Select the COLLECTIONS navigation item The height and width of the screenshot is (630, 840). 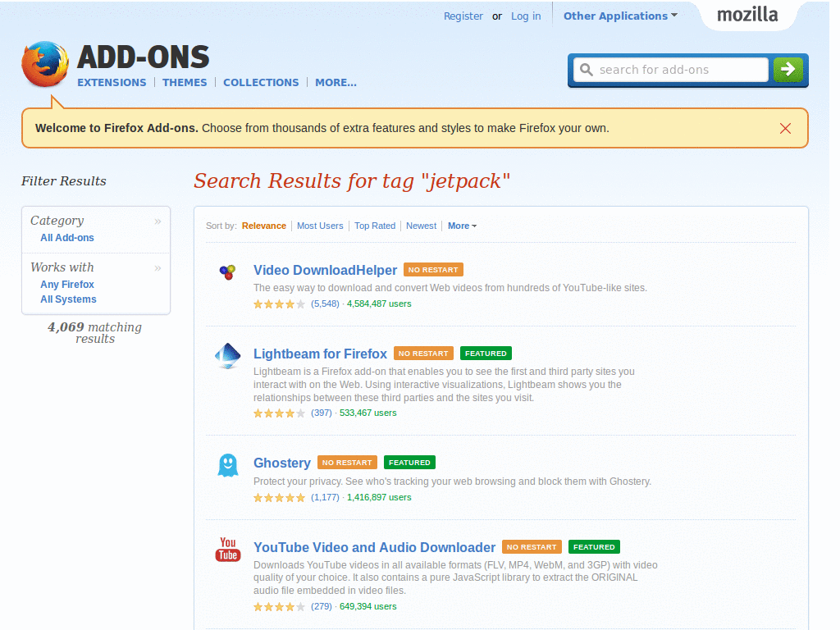[261, 82]
